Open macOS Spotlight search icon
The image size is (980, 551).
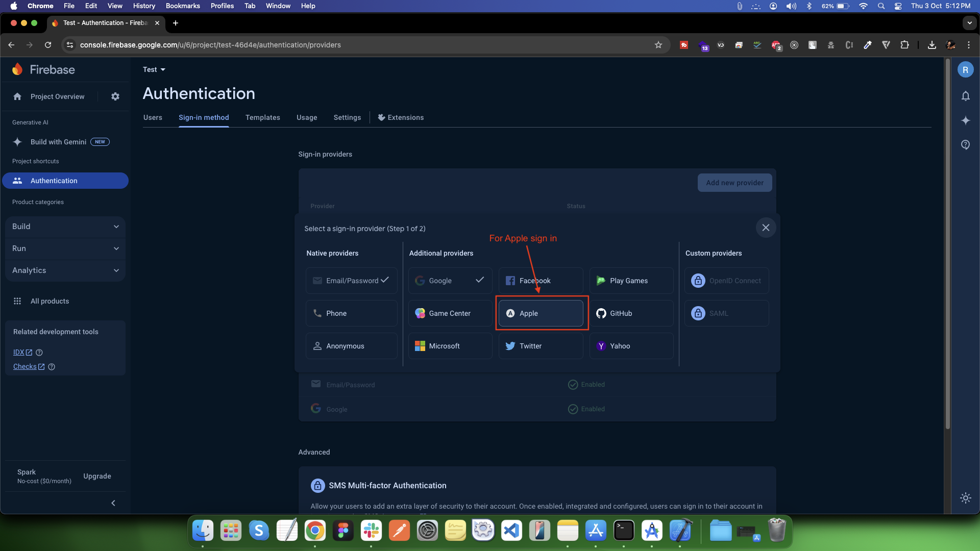point(881,6)
